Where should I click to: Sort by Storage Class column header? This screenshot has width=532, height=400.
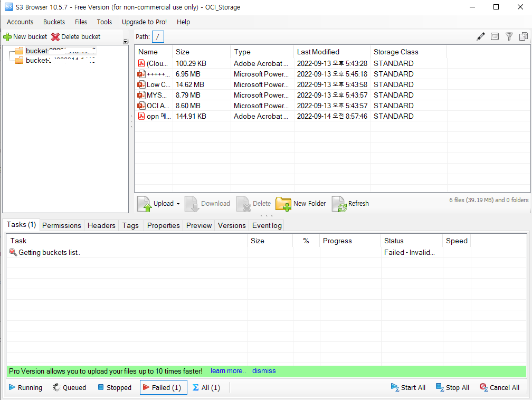408,52
